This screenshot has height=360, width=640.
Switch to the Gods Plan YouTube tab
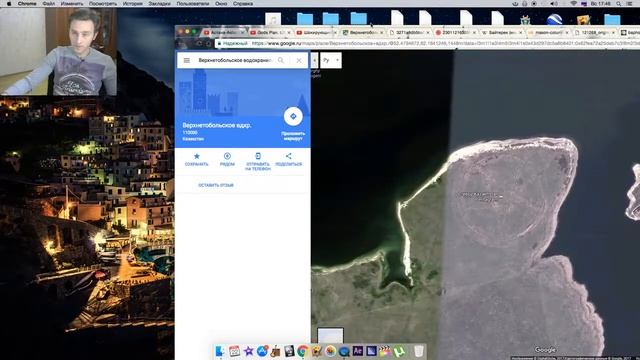(270, 32)
